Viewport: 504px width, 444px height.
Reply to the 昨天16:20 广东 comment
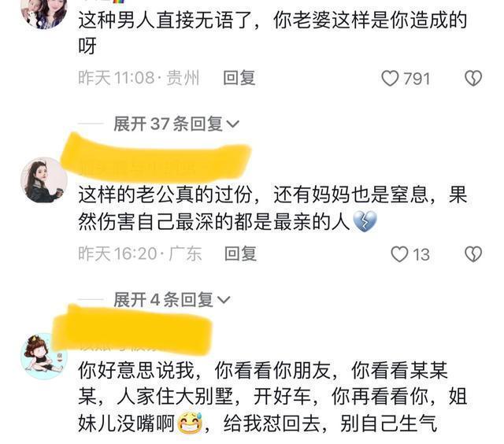240,253
